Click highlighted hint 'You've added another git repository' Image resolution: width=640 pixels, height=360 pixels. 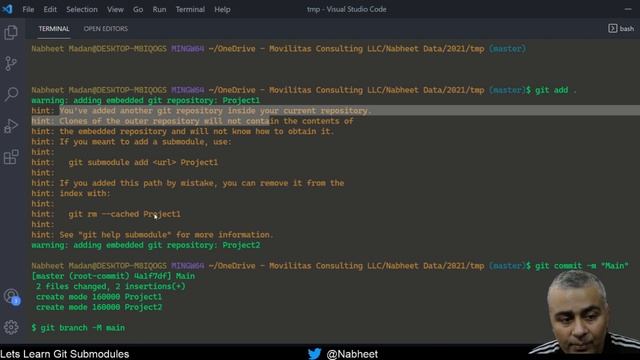[x=215, y=111]
